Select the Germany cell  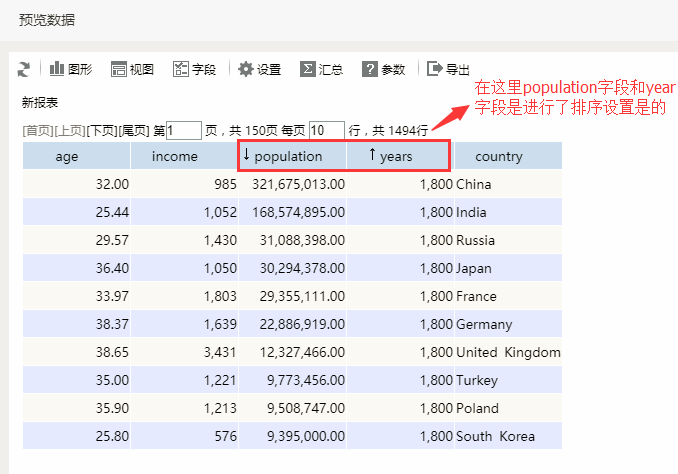[508, 324]
